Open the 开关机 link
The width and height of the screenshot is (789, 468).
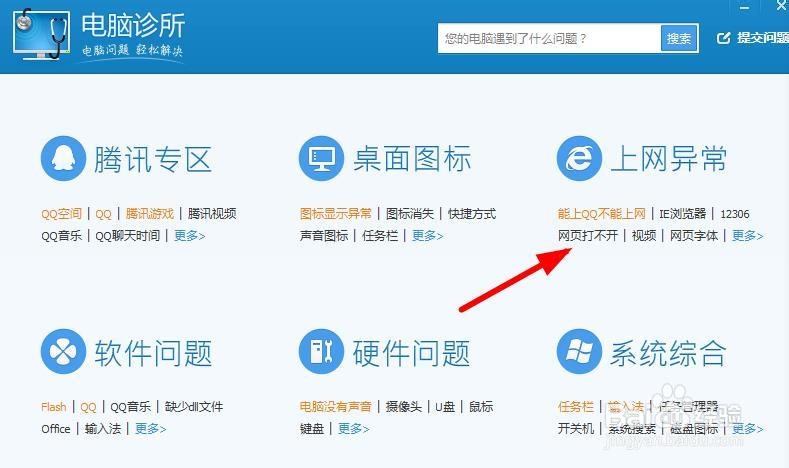(x=576, y=429)
